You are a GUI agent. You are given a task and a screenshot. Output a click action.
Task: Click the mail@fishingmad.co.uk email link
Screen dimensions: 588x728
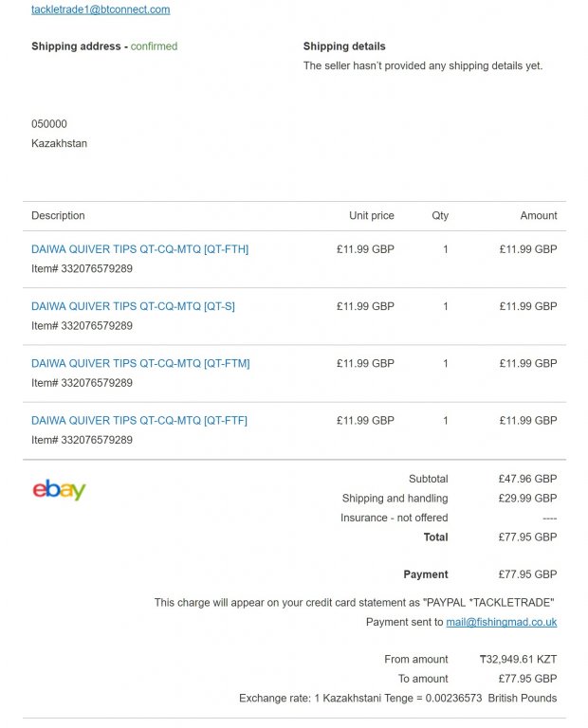pyautogui.click(x=501, y=622)
